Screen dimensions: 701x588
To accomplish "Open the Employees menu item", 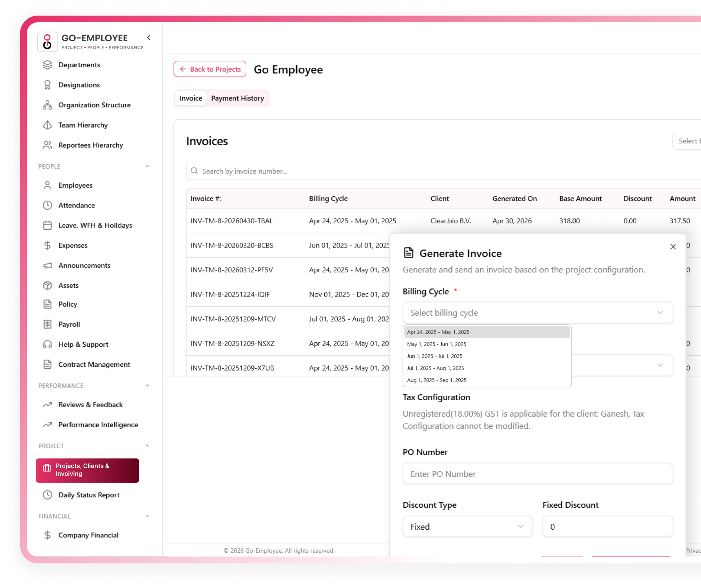I will 75,185.
